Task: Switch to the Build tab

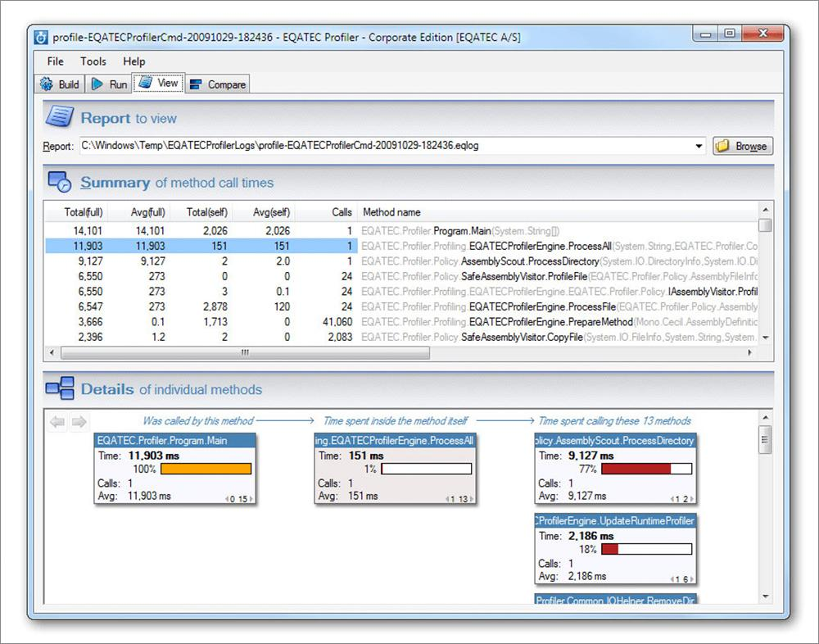Action: 60,84
